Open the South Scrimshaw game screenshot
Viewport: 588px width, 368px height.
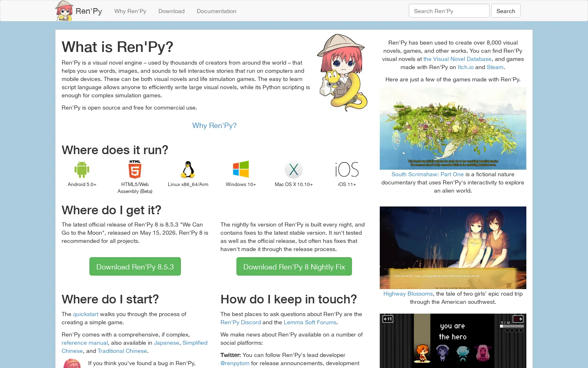click(453, 128)
